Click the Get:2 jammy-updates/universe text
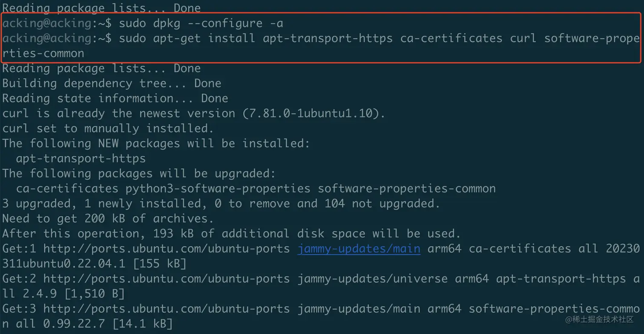Viewport: 644px width, 334px height. point(372,279)
